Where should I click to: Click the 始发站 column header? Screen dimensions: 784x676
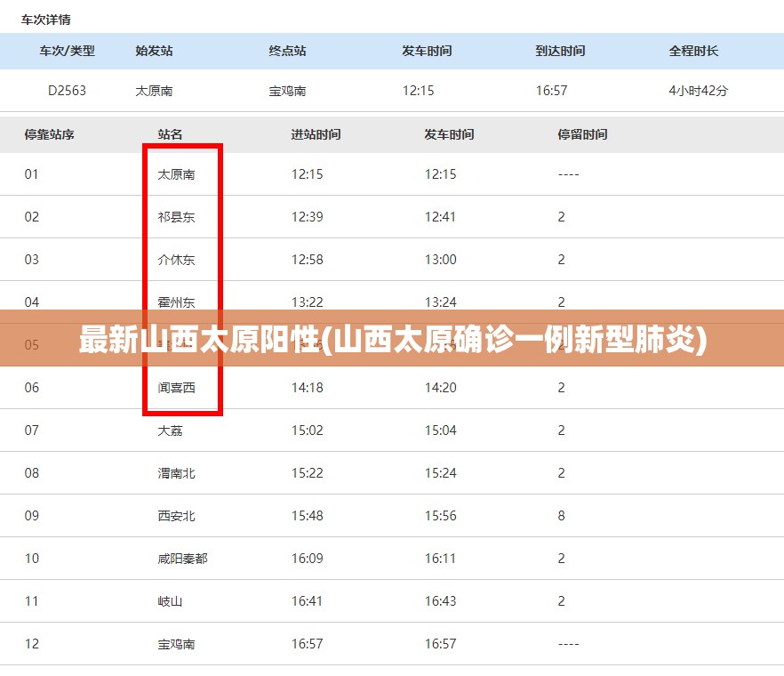pyautogui.click(x=154, y=51)
